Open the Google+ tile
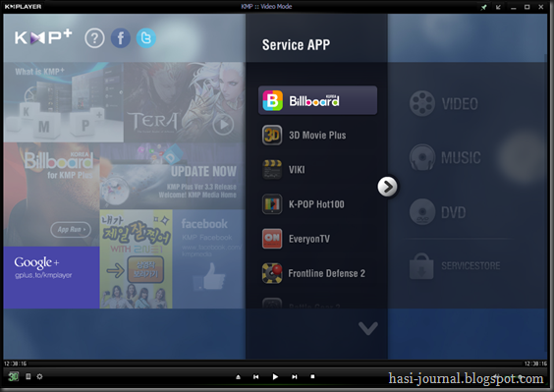Viewport: 554px width, 392px height. point(52,277)
